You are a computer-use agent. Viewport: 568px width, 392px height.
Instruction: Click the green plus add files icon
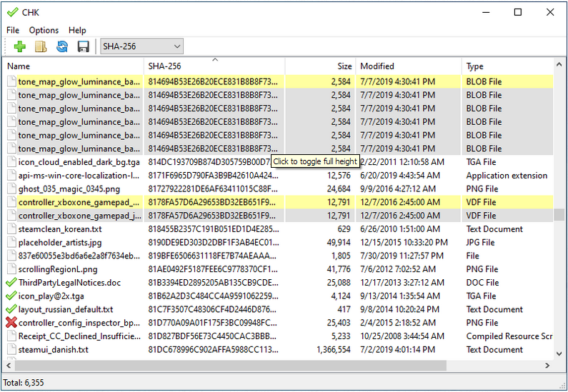tap(20, 46)
